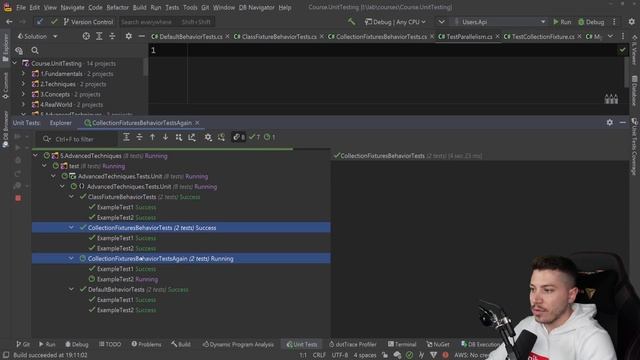This screenshot has height=360, width=640.
Task: Stop the running tests with red square
Action: [18, 198]
